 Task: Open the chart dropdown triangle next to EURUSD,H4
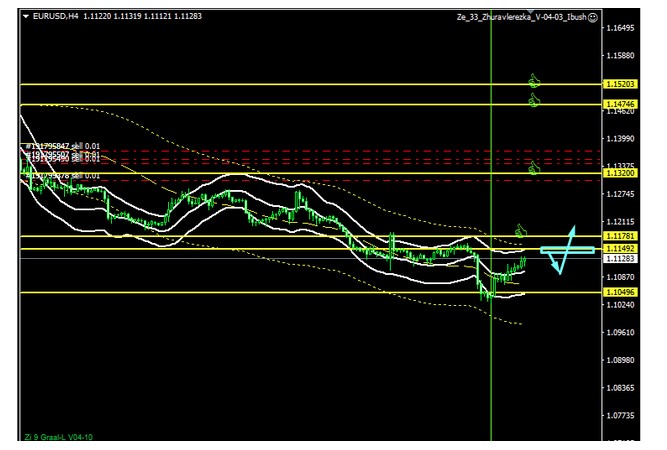(x=25, y=17)
